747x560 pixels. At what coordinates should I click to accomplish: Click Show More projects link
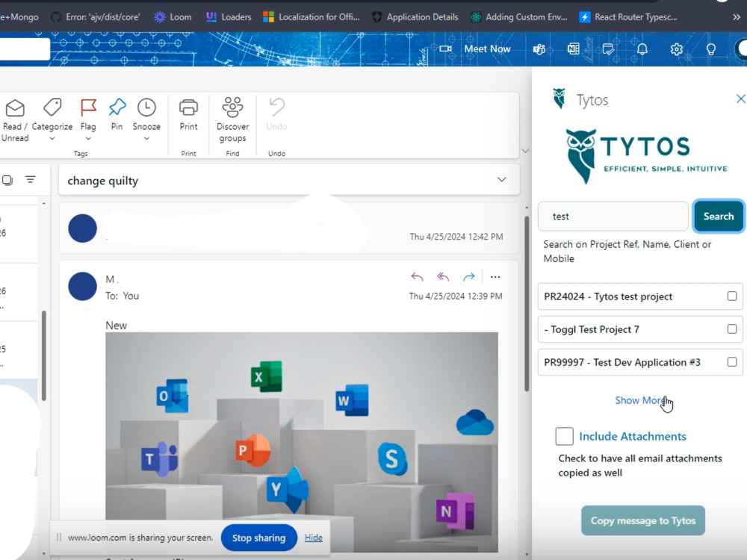(642, 400)
